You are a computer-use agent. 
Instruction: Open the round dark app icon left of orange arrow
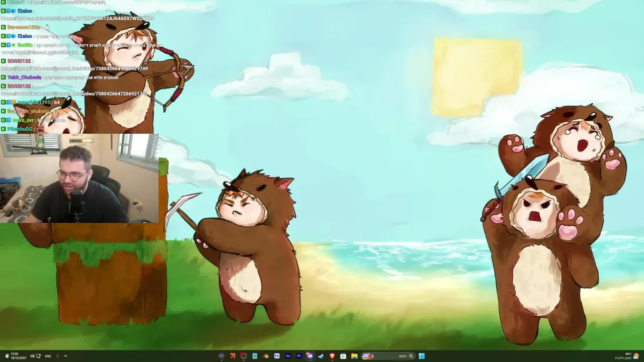[222, 356]
